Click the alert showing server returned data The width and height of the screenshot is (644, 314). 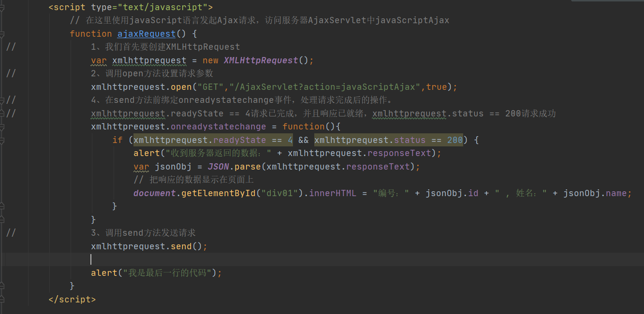click(288, 153)
